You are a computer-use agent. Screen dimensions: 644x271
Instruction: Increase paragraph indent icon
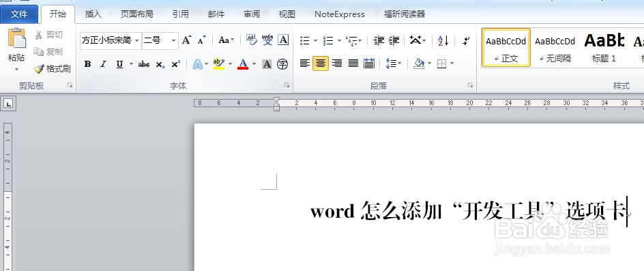394,40
